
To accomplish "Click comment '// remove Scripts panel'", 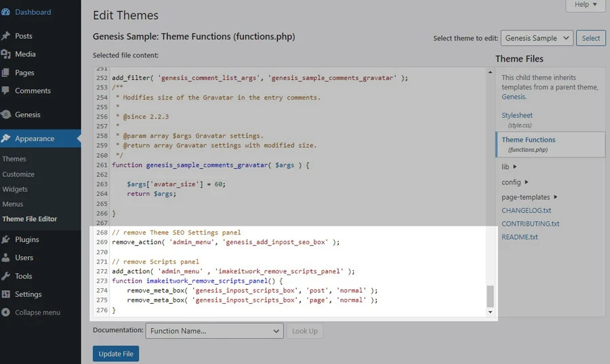I will 155,262.
